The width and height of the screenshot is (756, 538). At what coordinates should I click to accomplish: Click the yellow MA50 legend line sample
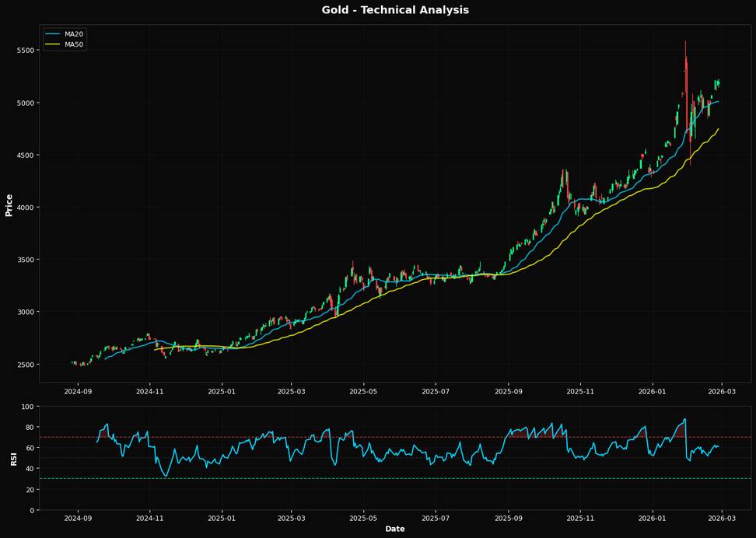click(53, 44)
